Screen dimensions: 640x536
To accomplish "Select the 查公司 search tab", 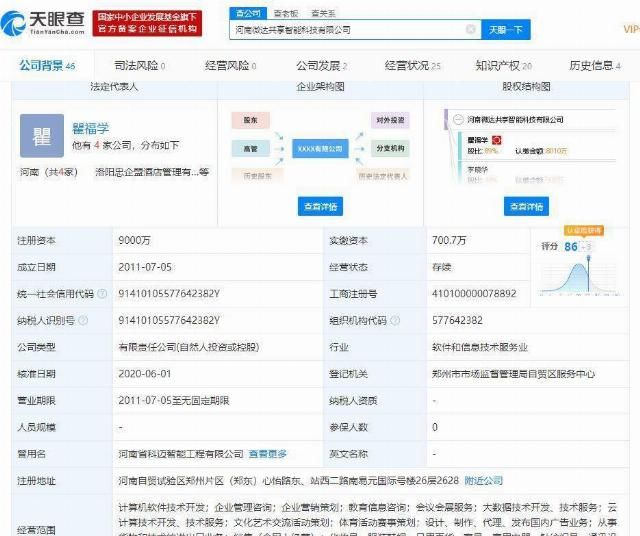I will click(248, 13).
